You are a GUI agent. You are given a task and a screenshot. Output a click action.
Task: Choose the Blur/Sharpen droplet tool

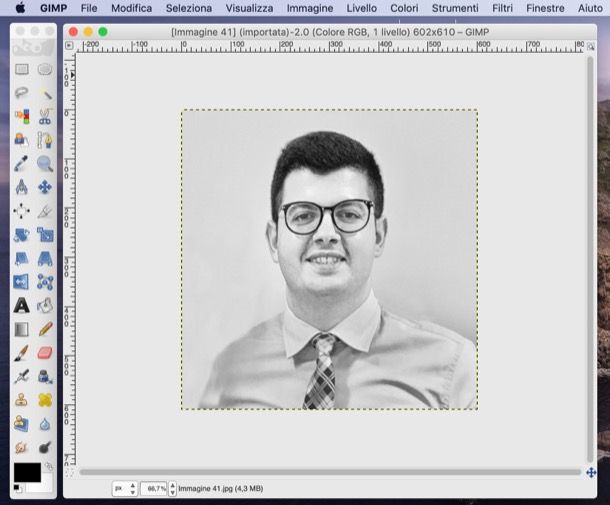(45, 424)
